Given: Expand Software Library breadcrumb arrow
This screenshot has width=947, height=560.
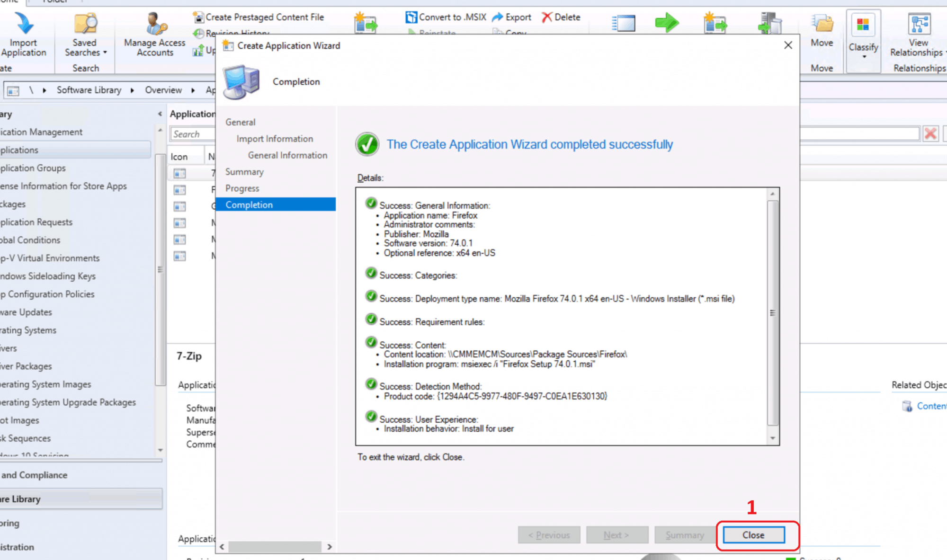Looking at the screenshot, I should [132, 90].
